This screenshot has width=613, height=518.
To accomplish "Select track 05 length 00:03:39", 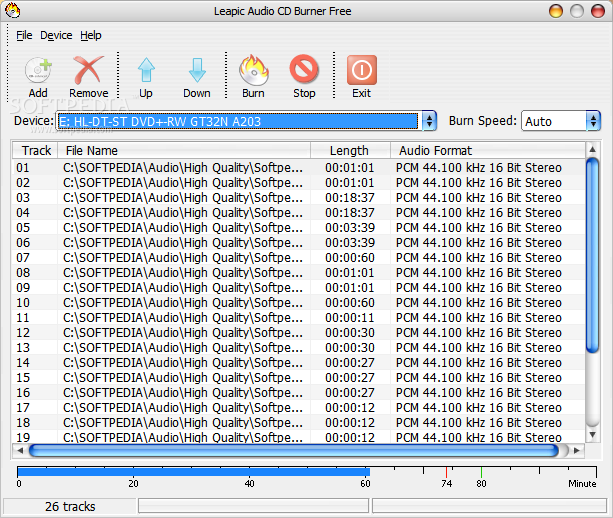I will (350, 228).
